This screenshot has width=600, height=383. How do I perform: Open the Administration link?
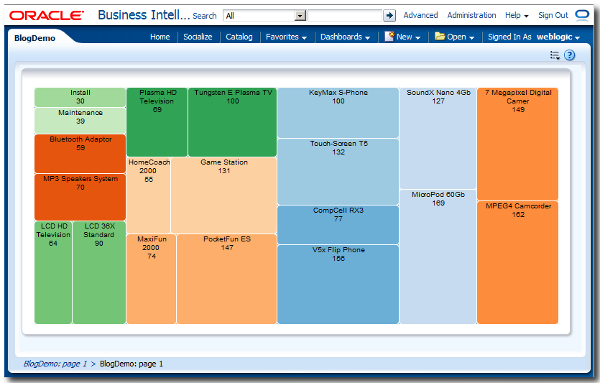tap(471, 15)
